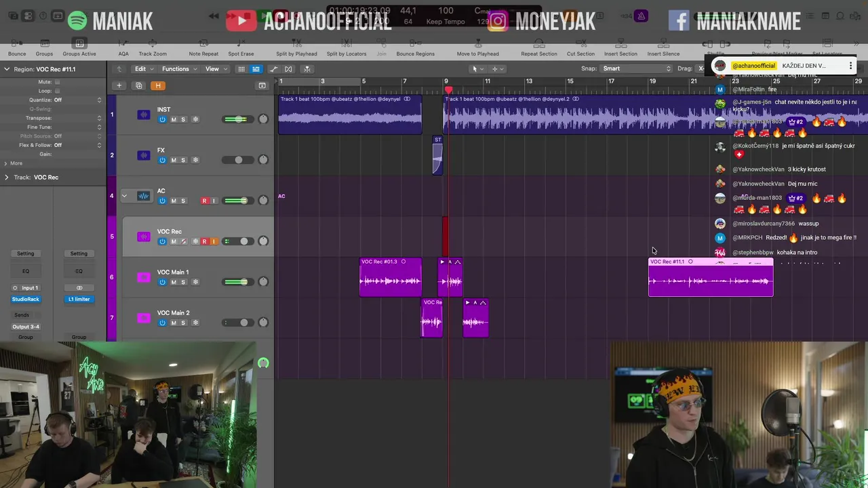
Task: Toggle input monitoring on VOC Rec track
Action: (x=214, y=241)
